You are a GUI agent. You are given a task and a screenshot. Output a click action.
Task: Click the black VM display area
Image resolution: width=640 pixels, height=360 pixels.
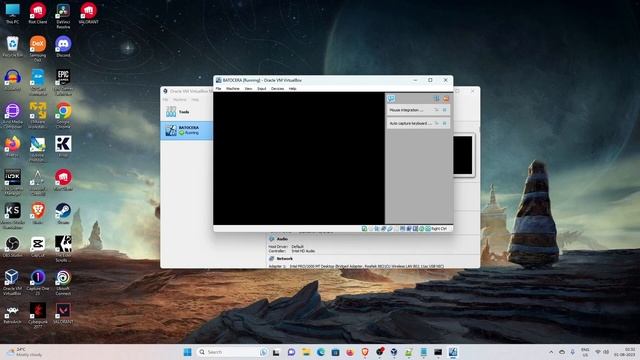point(299,158)
